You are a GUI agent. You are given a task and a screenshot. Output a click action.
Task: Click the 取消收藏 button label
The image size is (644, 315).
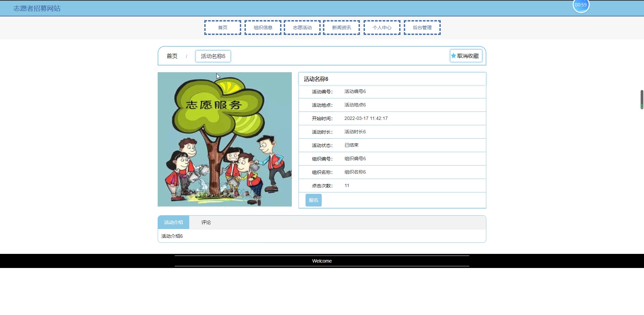pyautogui.click(x=468, y=56)
